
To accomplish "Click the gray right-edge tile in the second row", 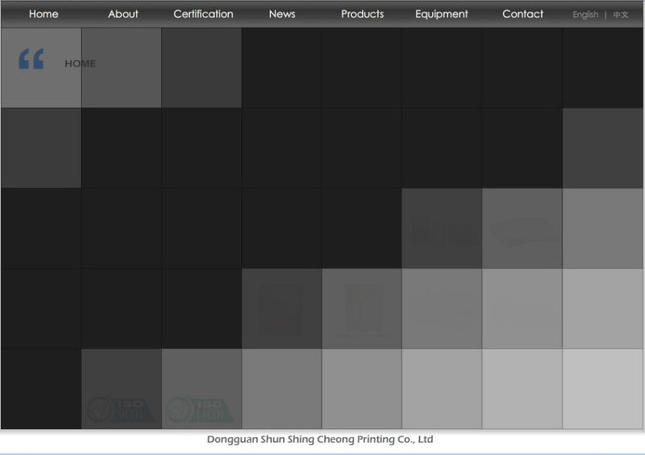I will click(602, 148).
